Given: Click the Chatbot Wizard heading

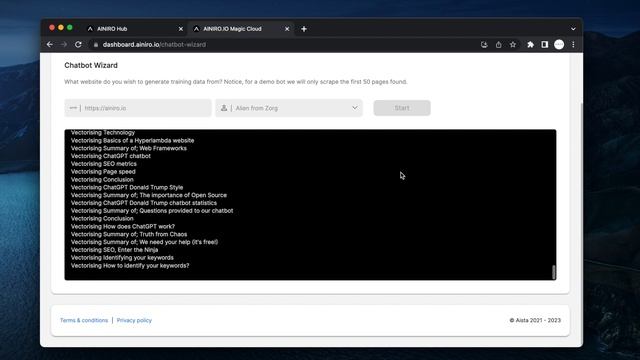Looking at the screenshot, I should 91,65.
